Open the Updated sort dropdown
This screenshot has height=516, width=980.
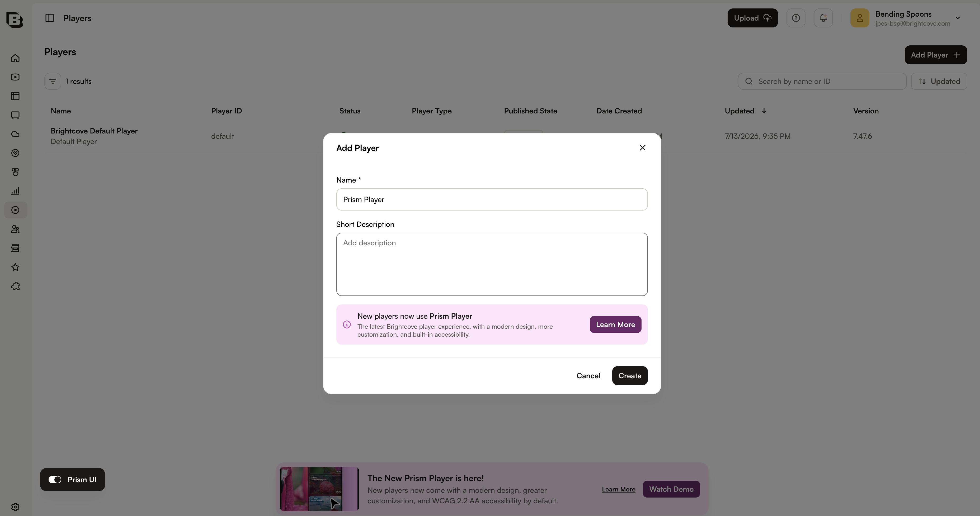[939, 81]
